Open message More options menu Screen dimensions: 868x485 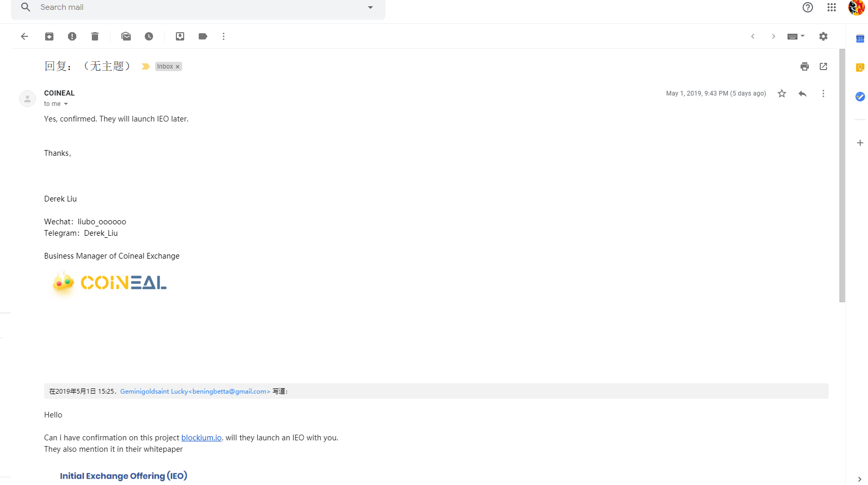(823, 93)
